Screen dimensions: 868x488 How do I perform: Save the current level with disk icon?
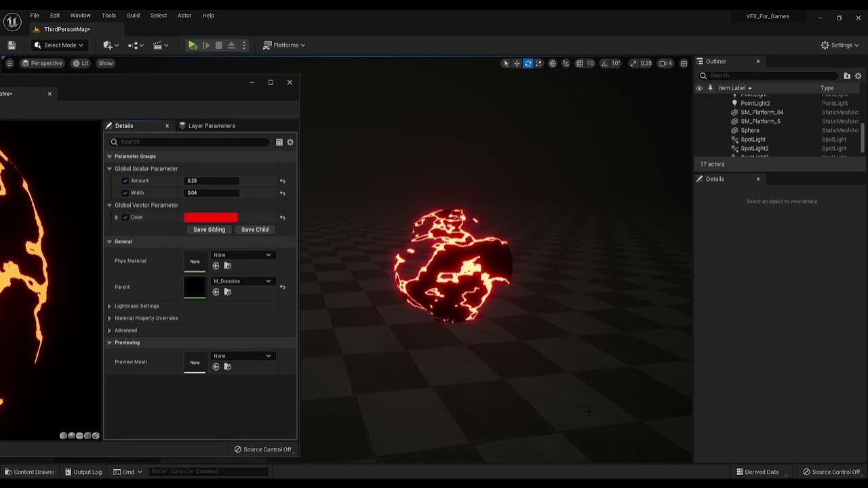pos(12,45)
